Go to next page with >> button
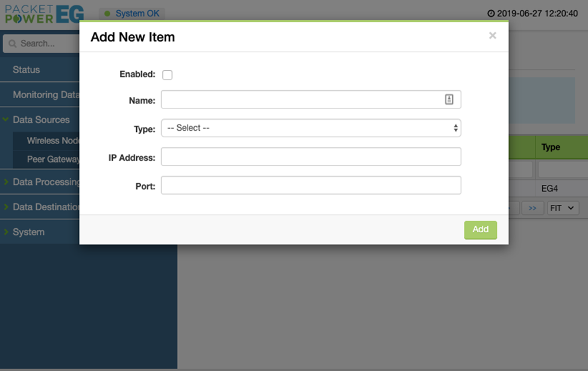 (532, 208)
